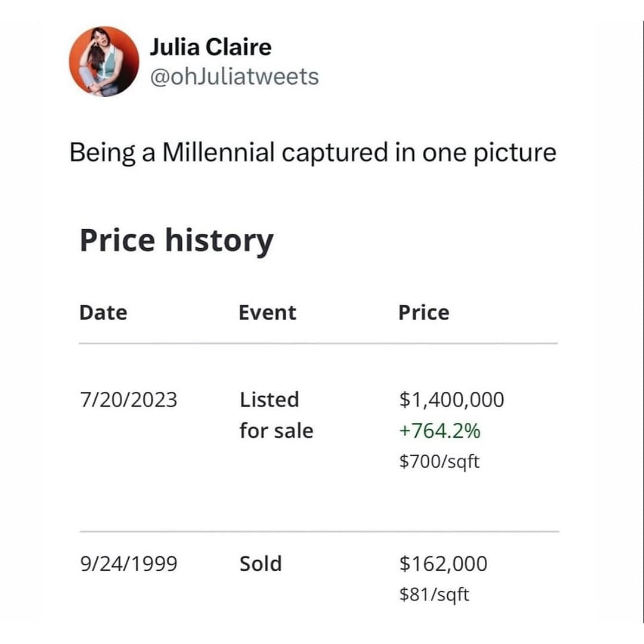The height and width of the screenshot is (644, 644).
Task: Select the Event column header
Action: 267,312
